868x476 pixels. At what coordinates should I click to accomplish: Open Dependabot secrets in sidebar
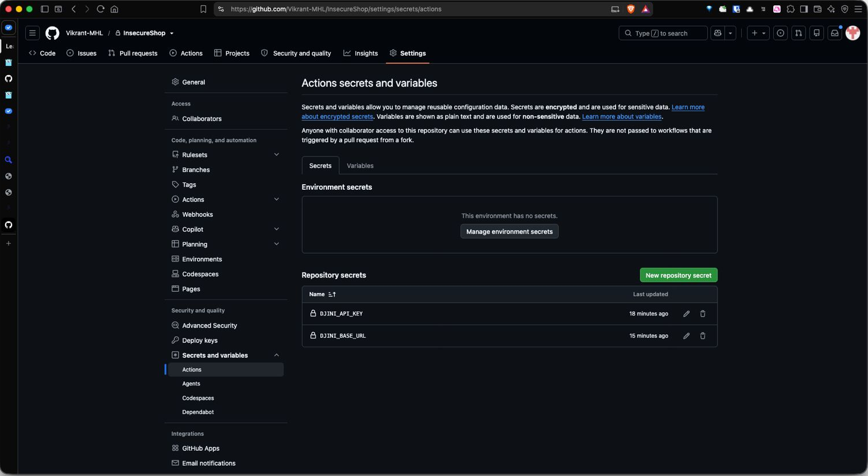click(198, 412)
